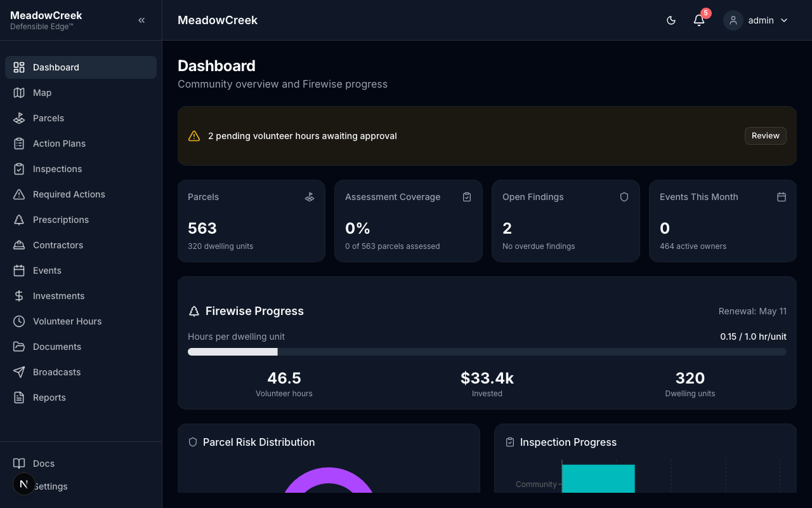Click '464 active owners' text
812x508 pixels.
[693, 246]
